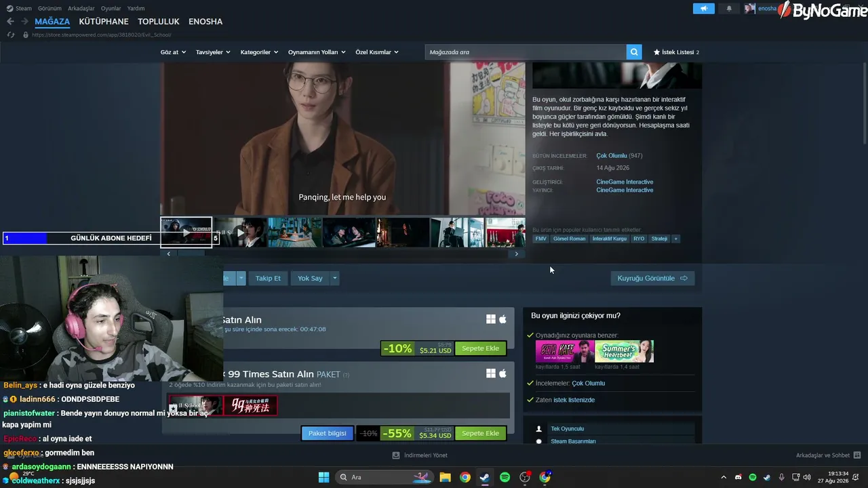This screenshot has width=868, height=488.
Task: Switch to the TOPLULUK tab
Action: 159,22
